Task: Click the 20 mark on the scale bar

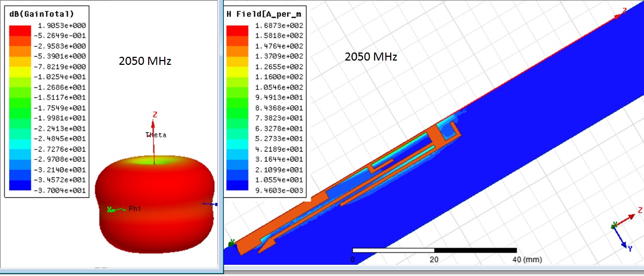Action: [x=434, y=259]
